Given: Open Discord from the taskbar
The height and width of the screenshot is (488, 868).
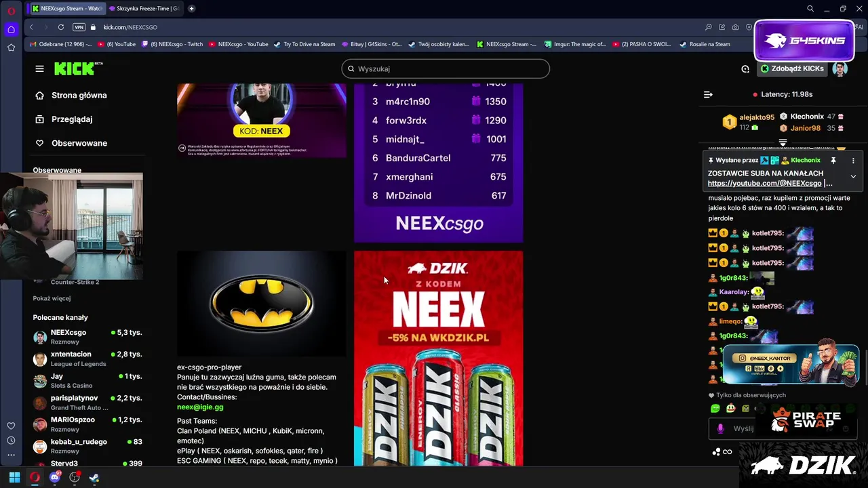Looking at the screenshot, I should pyautogui.click(x=55, y=477).
